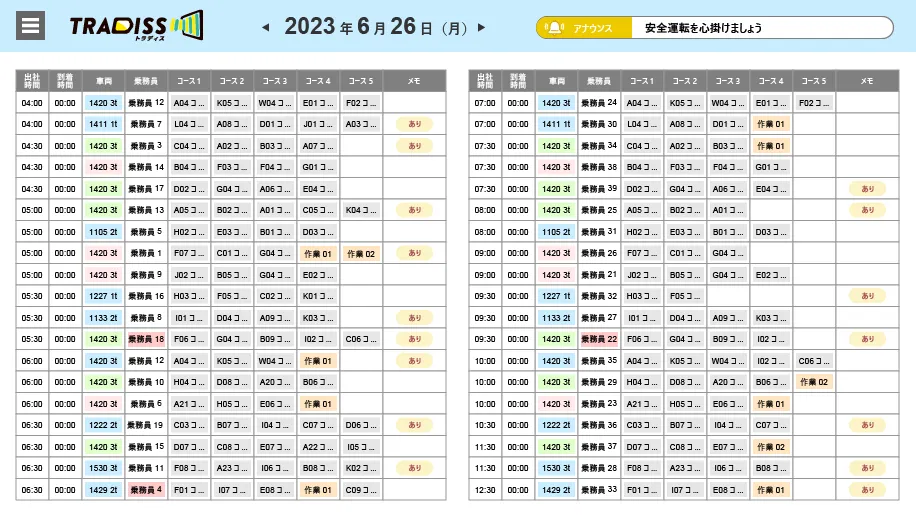This screenshot has width=916, height=515.
Task: Select the red highlighted 乗務員 18 cell
Action: pyautogui.click(x=146, y=339)
